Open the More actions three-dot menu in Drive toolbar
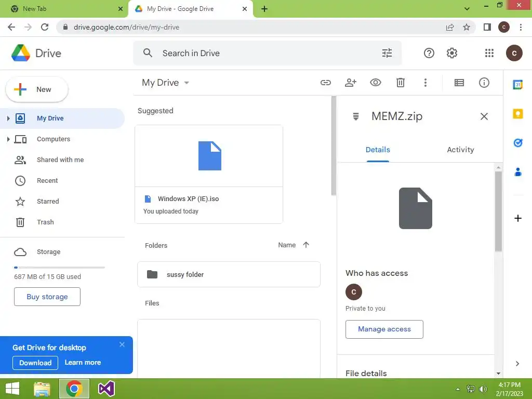This screenshot has height=399, width=532. click(x=425, y=83)
